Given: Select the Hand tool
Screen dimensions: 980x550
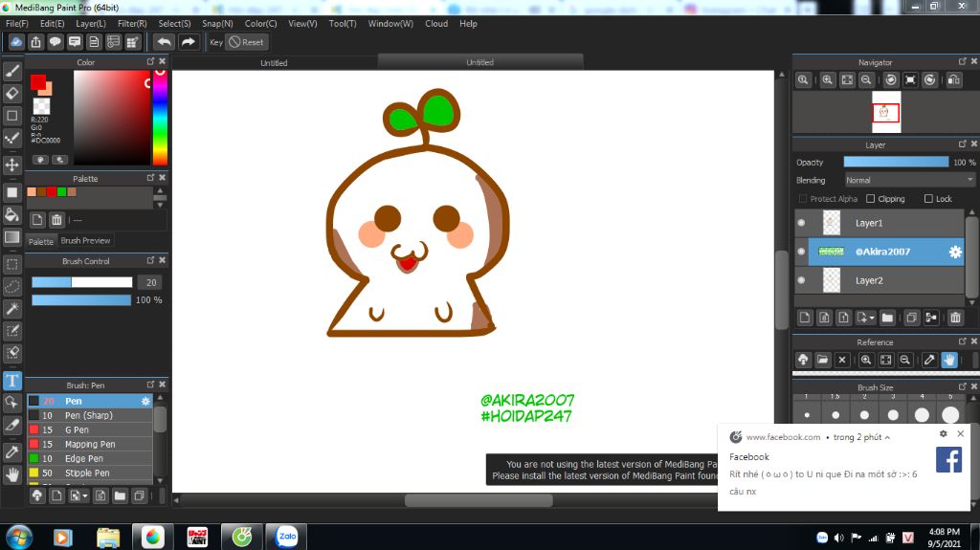Looking at the screenshot, I should click(x=11, y=475).
